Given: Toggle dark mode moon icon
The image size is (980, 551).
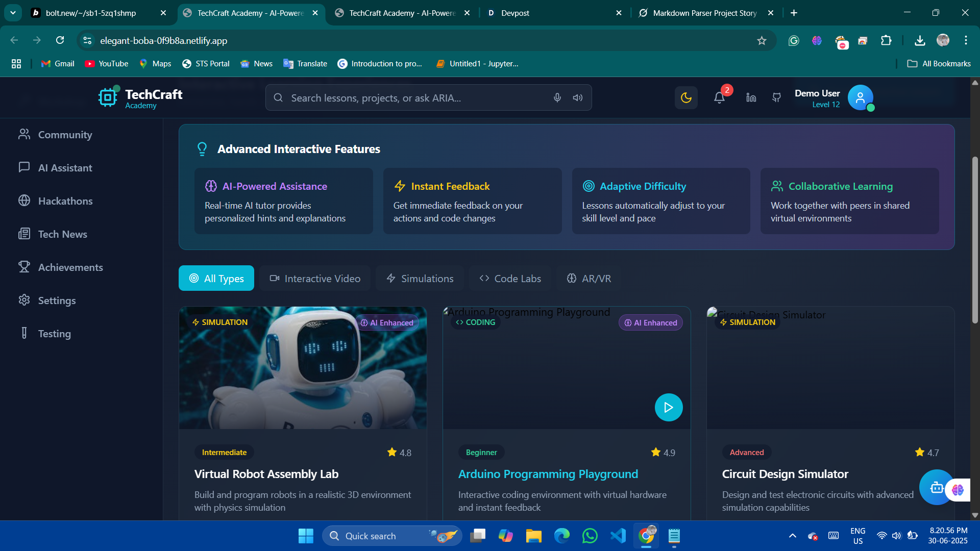Looking at the screenshot, I should click(686, 97).
